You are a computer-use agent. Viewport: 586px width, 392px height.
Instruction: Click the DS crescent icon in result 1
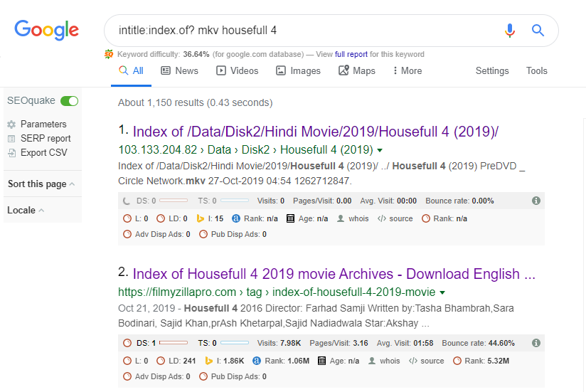(x=127, y=201)
